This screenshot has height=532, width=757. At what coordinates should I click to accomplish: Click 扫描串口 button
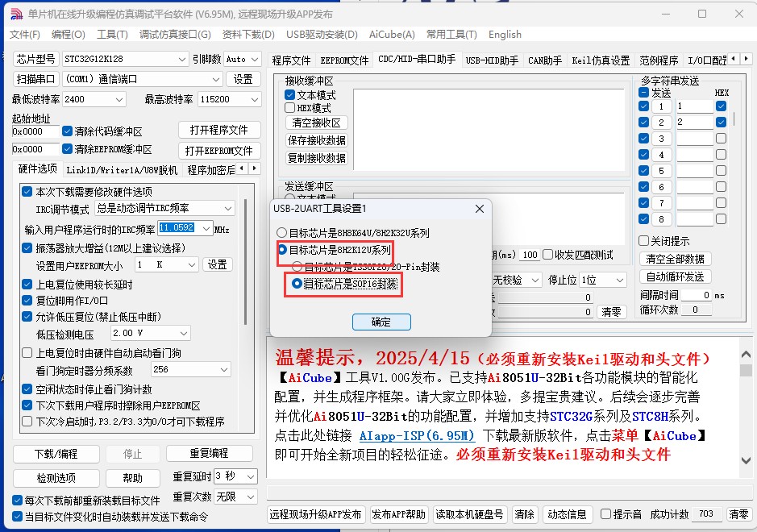pos(35,79)
